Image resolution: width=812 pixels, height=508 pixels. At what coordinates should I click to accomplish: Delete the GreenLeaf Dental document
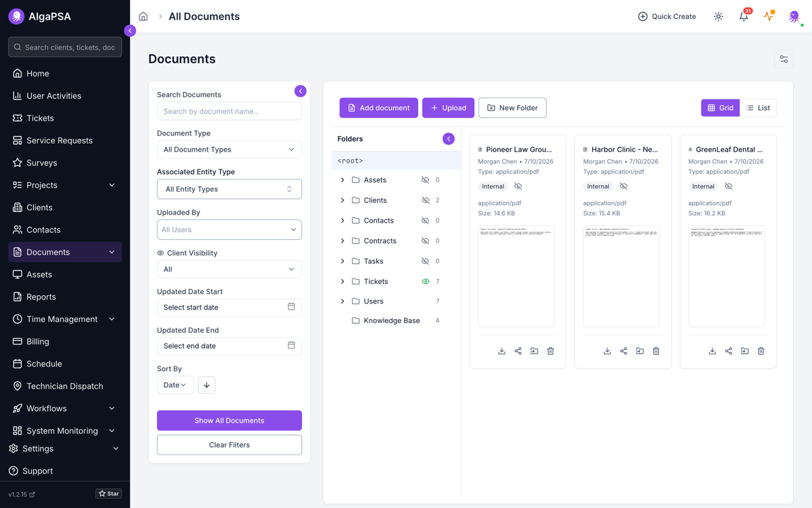(x=761, y=351)
